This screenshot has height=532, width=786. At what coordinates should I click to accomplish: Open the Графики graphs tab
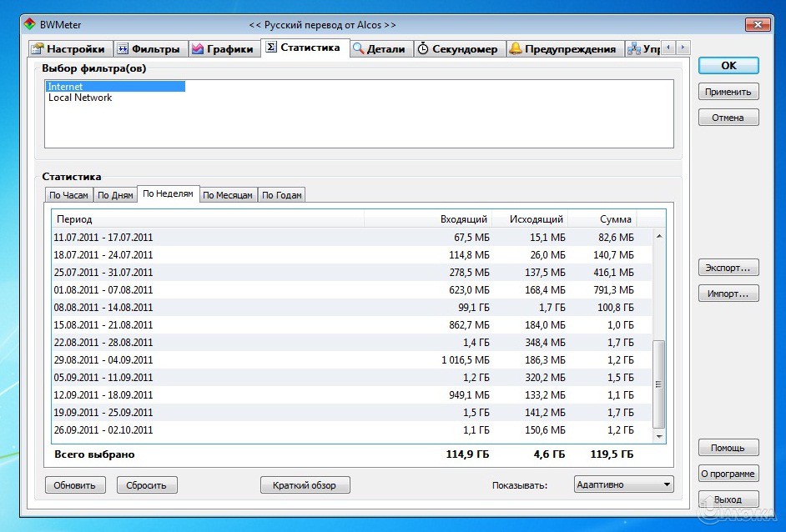(x=223, y=49)
